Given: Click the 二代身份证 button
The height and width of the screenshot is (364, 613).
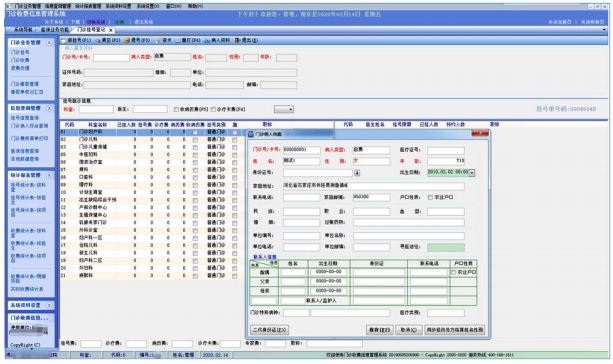Looking at the screenshot, I should [269, 330].
